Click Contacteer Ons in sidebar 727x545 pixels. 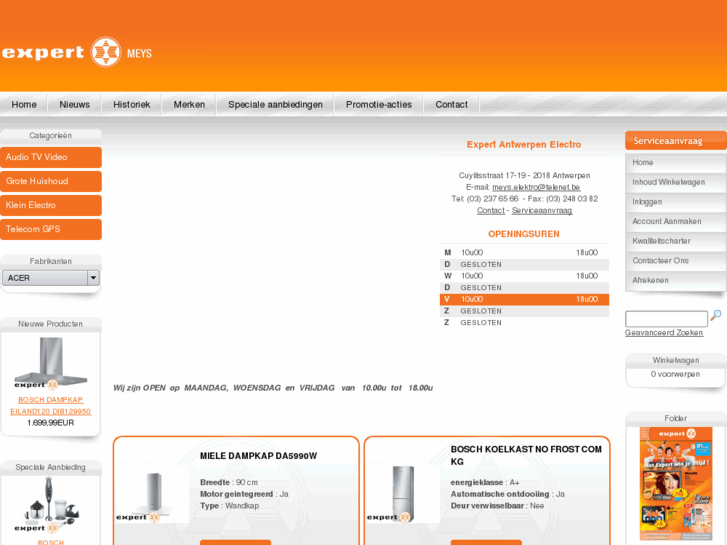coord(676,261)
